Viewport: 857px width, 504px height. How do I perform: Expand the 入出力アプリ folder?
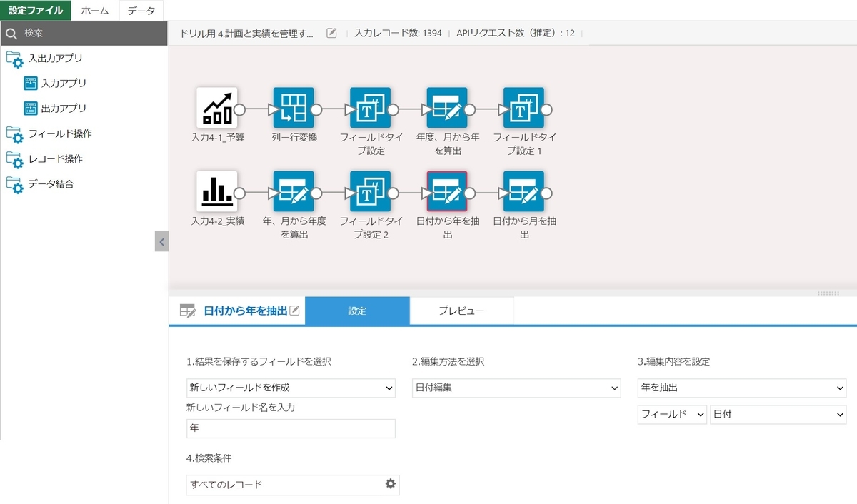(15, 59)
